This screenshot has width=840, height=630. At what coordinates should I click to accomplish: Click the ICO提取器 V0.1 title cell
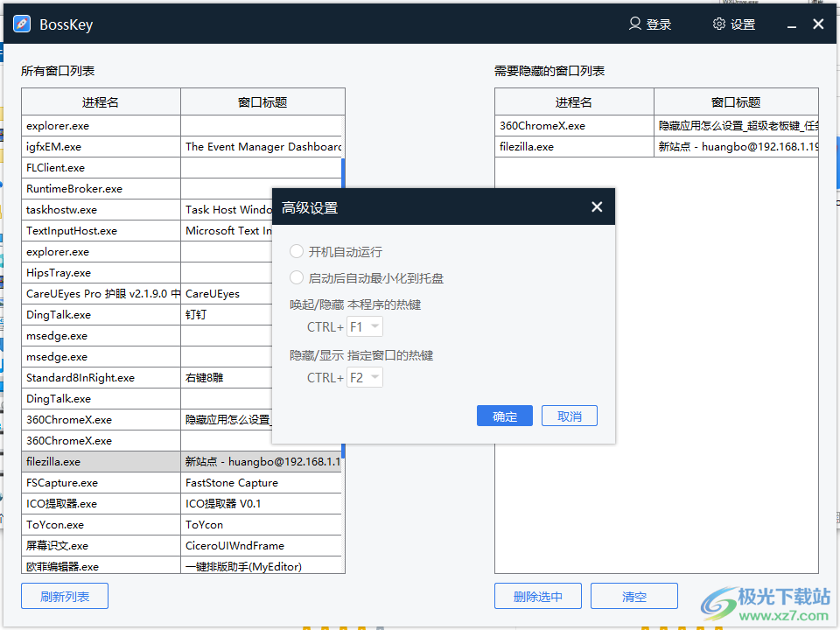[262, 504]
